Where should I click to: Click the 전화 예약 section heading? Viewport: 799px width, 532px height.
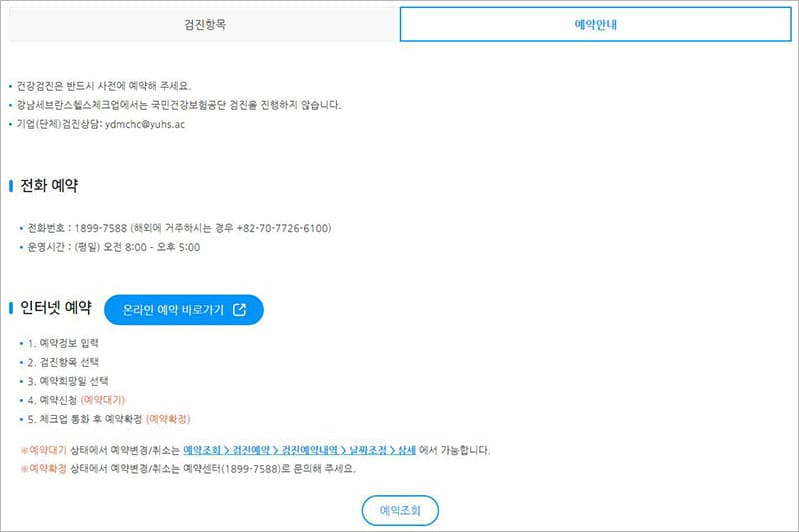49,186
